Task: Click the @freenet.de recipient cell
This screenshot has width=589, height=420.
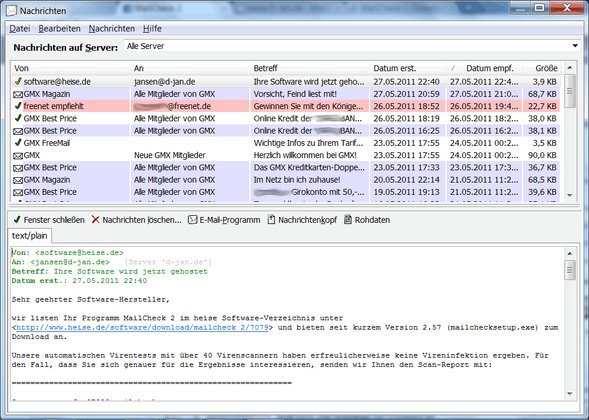Action: [x=172, y=106]
